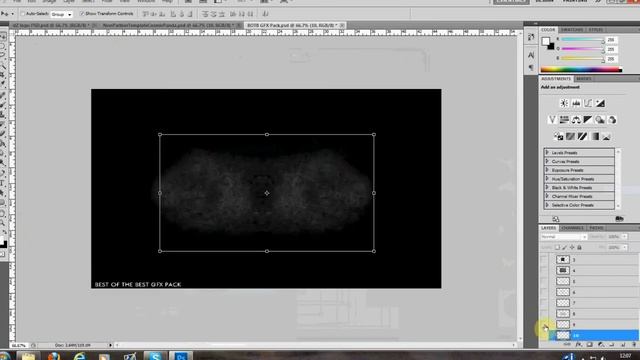Add a Vibrance adjustment
640x360 pixels.
pos(552,120)
